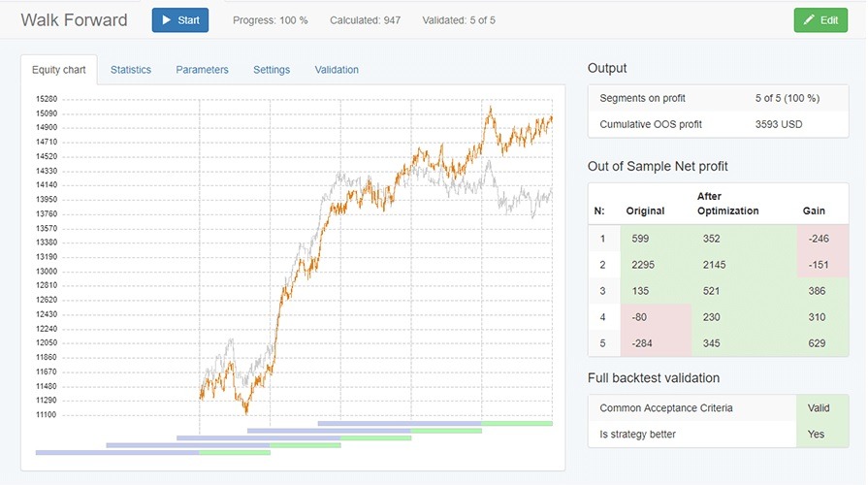
Task: Click the Start button label
Action: click(189, 20)
